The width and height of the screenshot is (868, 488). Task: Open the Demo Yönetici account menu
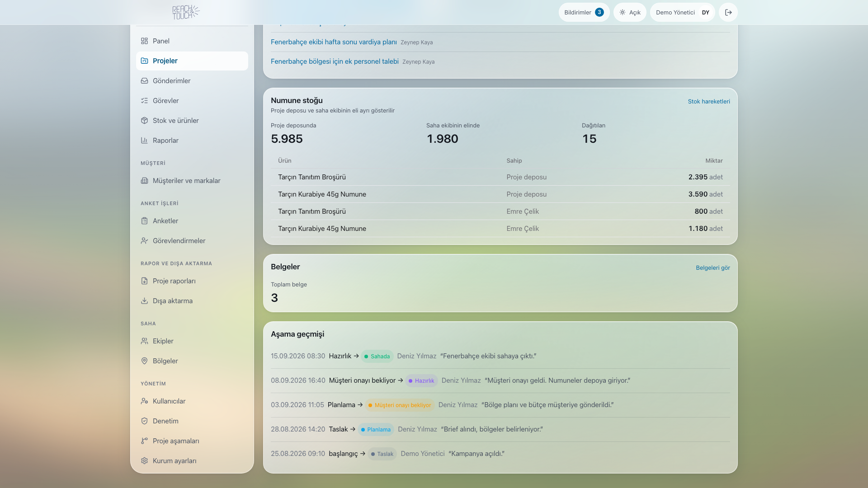pos(682,12)
